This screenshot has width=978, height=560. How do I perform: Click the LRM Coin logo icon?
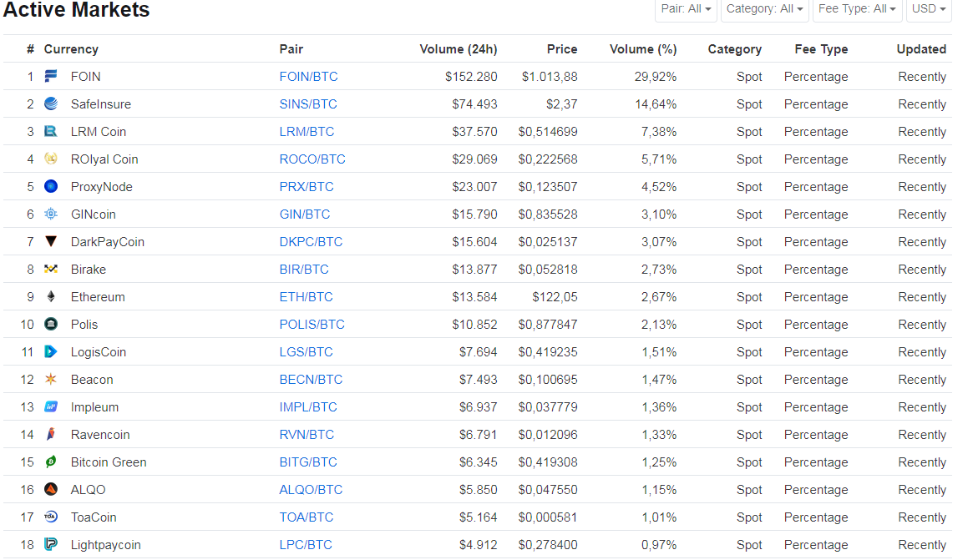pos(51,131)
